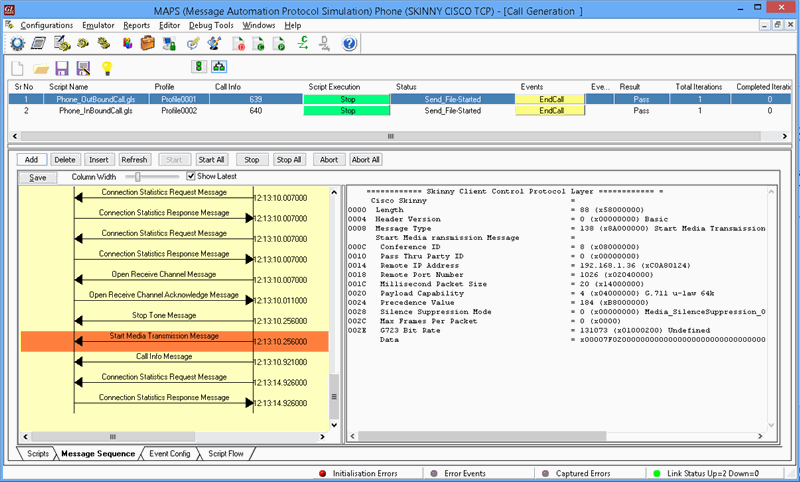Click the Insert button
800x482 pixels.
point(99,160)
